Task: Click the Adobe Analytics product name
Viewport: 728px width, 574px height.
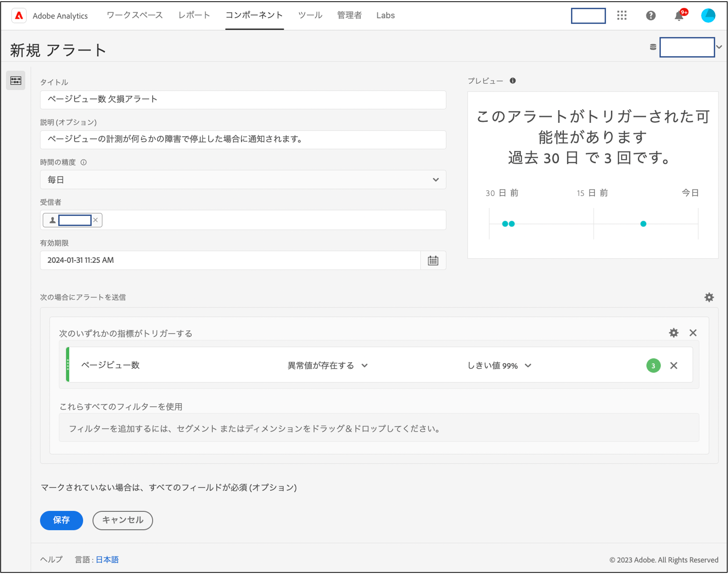Action: coord(60,16)
